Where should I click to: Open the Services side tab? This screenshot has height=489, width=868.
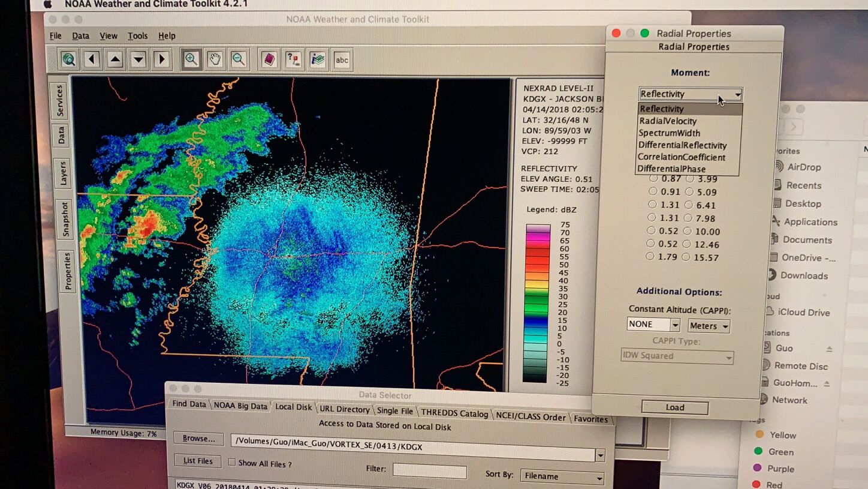[x=59, y=100]
